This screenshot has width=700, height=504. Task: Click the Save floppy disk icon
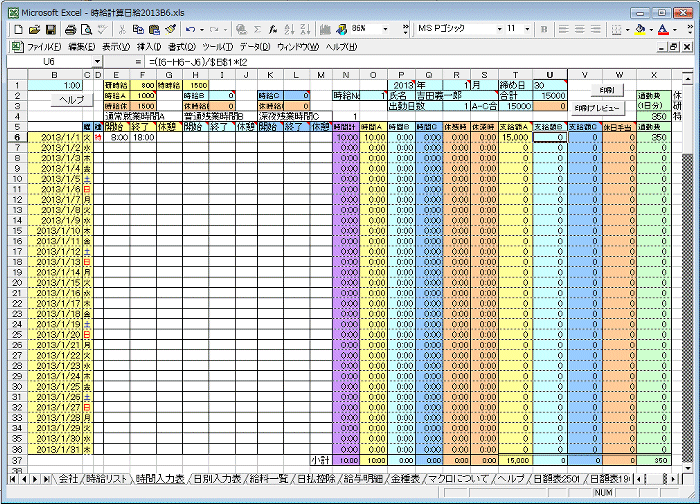tap(49, 30)
